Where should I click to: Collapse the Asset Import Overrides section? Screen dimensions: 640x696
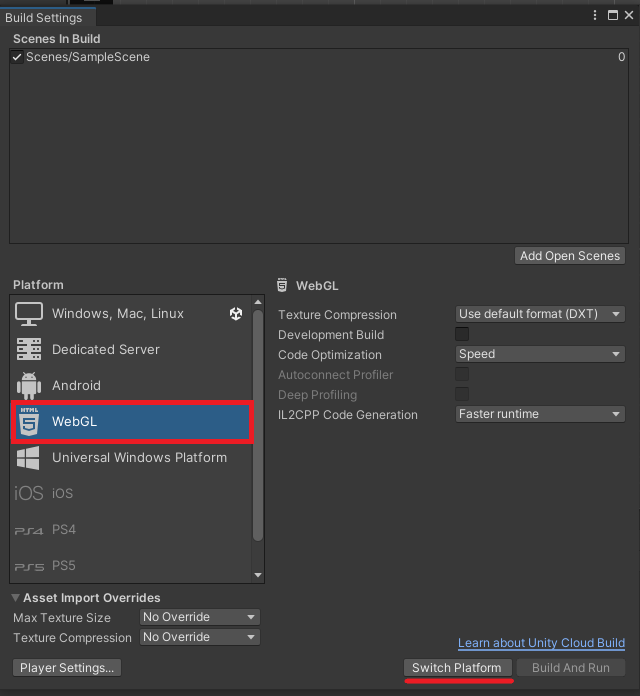point(16,598)
